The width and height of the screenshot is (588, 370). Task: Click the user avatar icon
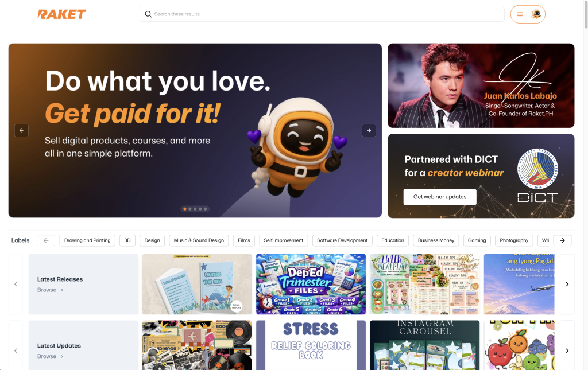point(536,14)
